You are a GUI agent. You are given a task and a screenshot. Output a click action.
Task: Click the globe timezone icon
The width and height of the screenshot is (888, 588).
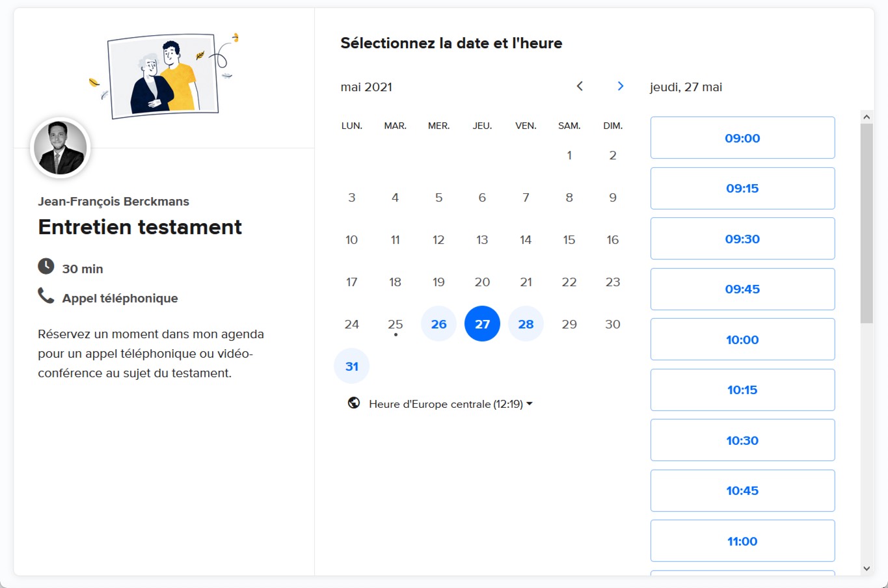click(354, 403)
